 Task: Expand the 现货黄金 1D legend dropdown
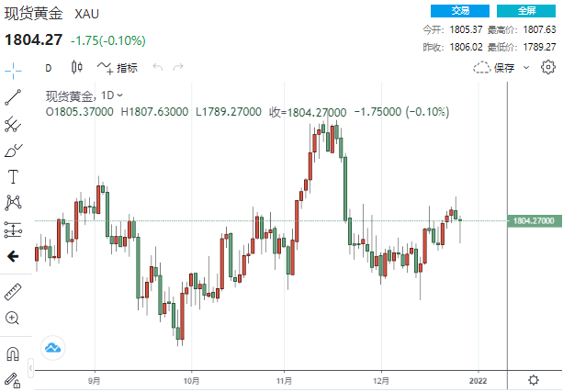tap(120, 95)
